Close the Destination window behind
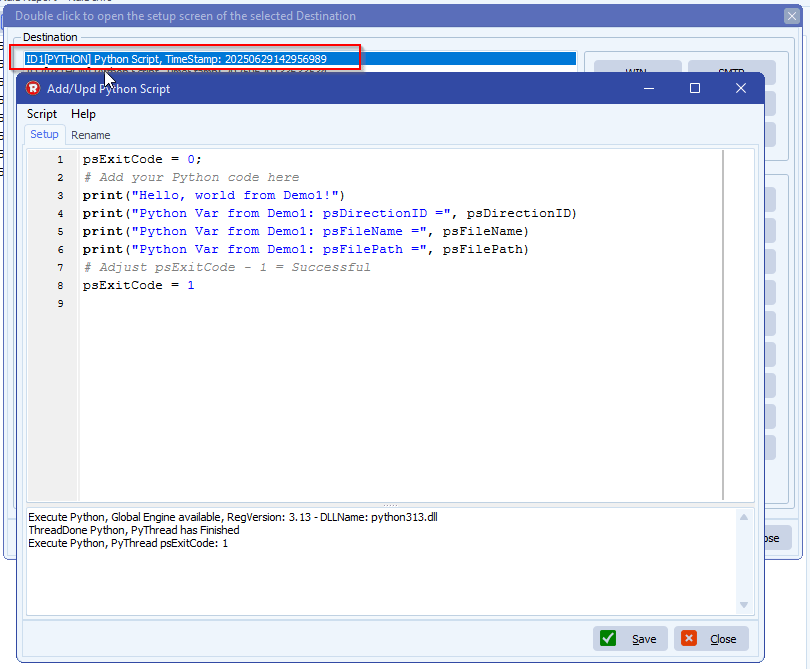810x669 pixels. pos(791,16)
